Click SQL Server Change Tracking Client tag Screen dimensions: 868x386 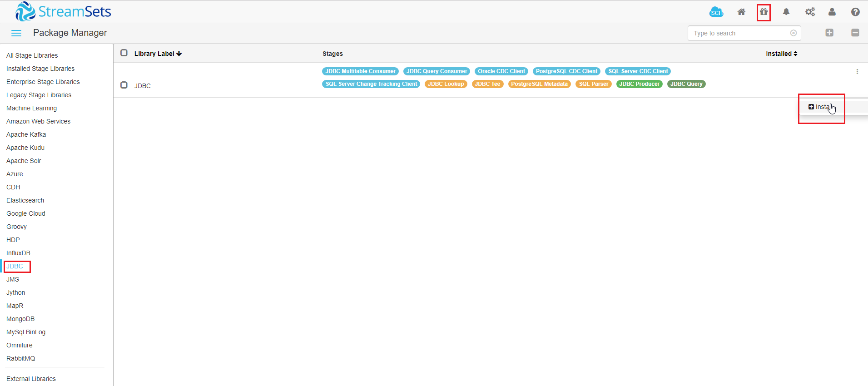point(371,84)
